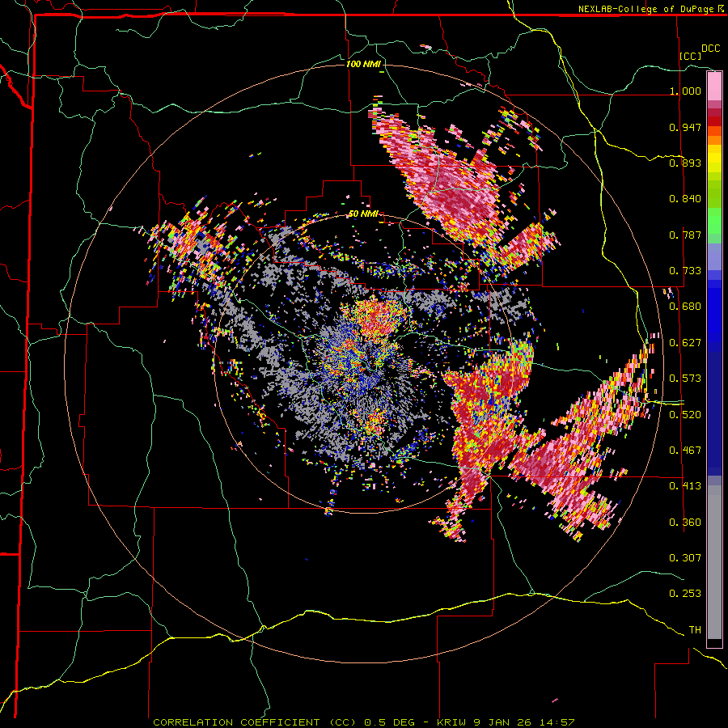Click the 0.253 value on the color scale
The image size is (728, 728).
click(x=685, y=594)
